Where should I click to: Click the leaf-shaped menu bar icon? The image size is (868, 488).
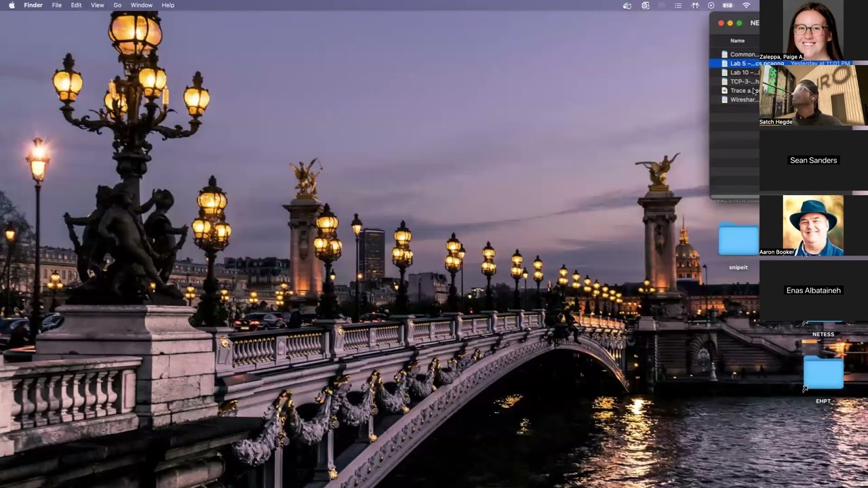tap(627, 5)
